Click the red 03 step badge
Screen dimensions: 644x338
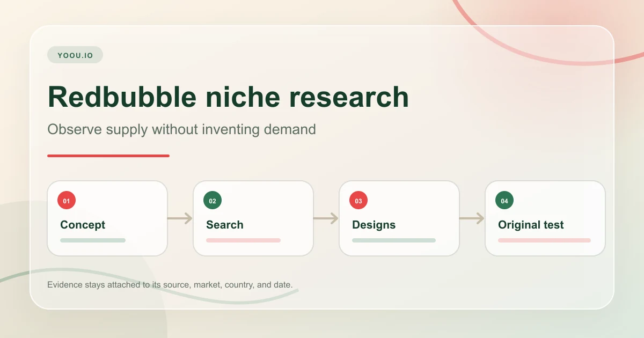point(358,201)
